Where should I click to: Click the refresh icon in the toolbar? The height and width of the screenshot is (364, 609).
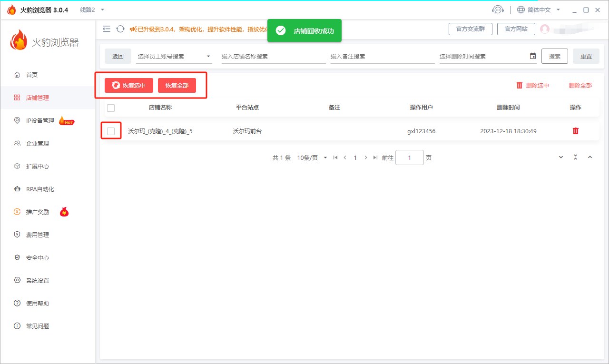click(x=120, y=29)
